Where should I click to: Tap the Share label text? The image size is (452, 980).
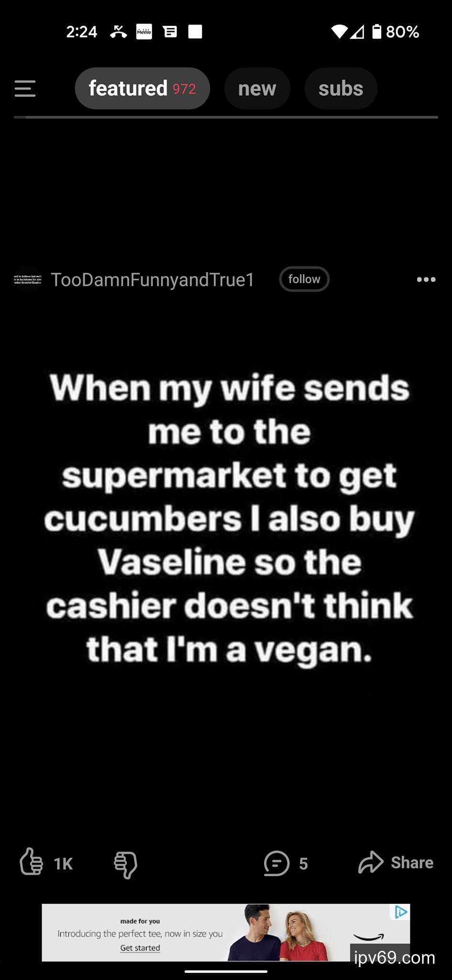click(412, 862)
